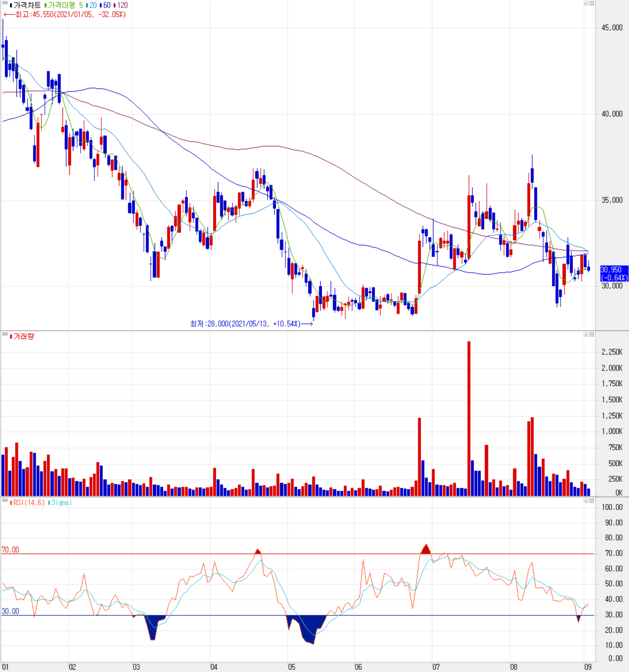
Task: Click the 2,250K volume axis label
Action: (612, 352)
